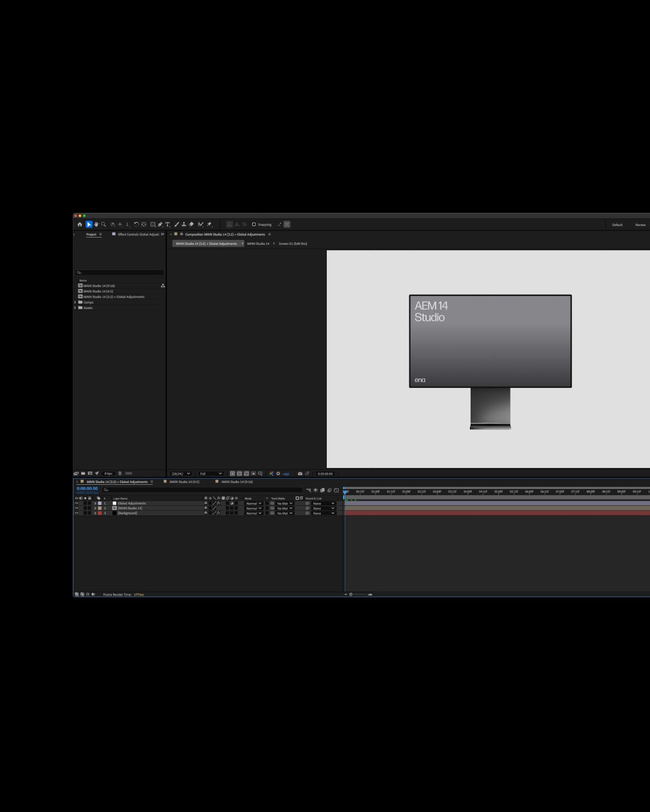650x812 pixels.
Task: Select the Clone Stamp tool
Action: (x=184, y=224)
